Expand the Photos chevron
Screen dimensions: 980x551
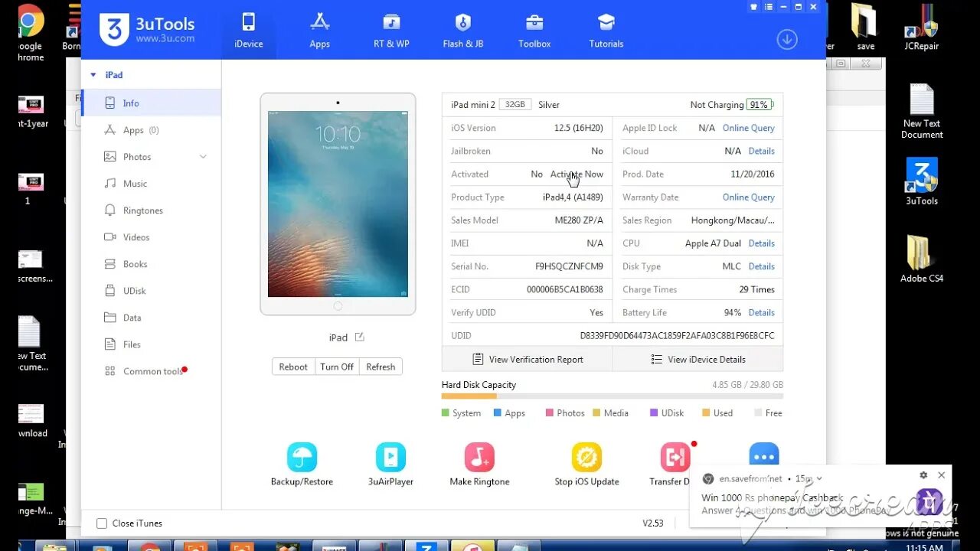click(203, 157)
